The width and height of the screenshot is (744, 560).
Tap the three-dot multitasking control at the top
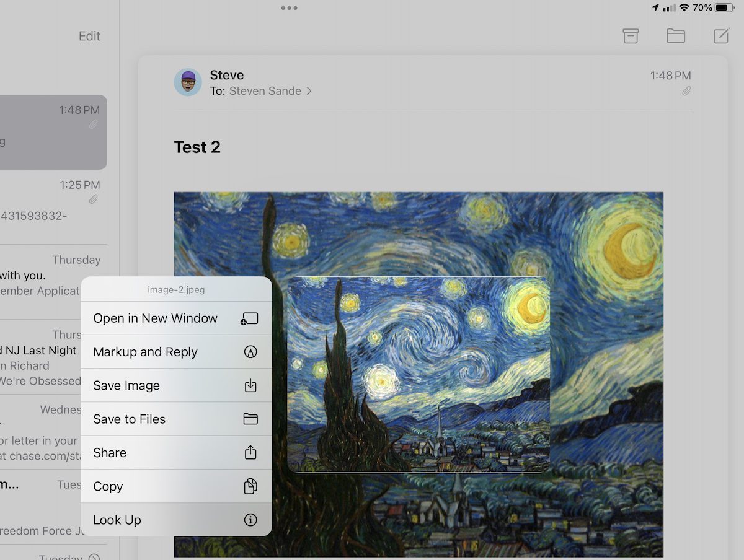pyautogui.click(x=289, y=8)
